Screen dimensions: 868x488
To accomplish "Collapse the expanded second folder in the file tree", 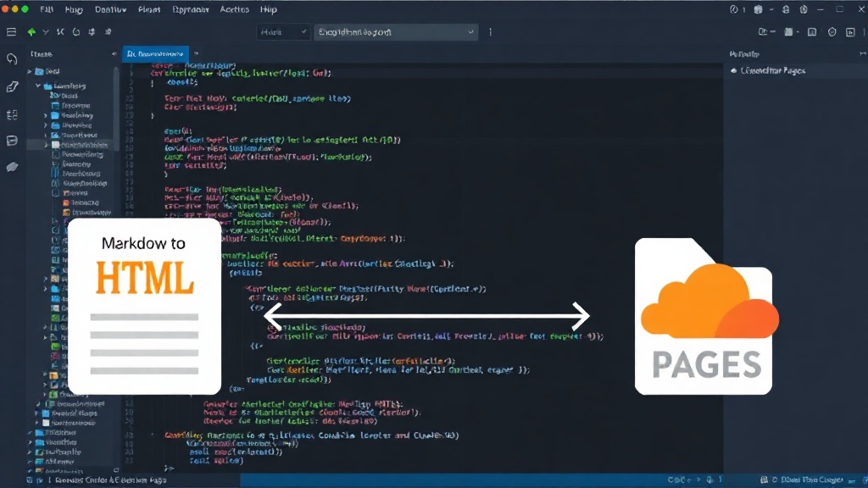I will click(x=38, y=86).
